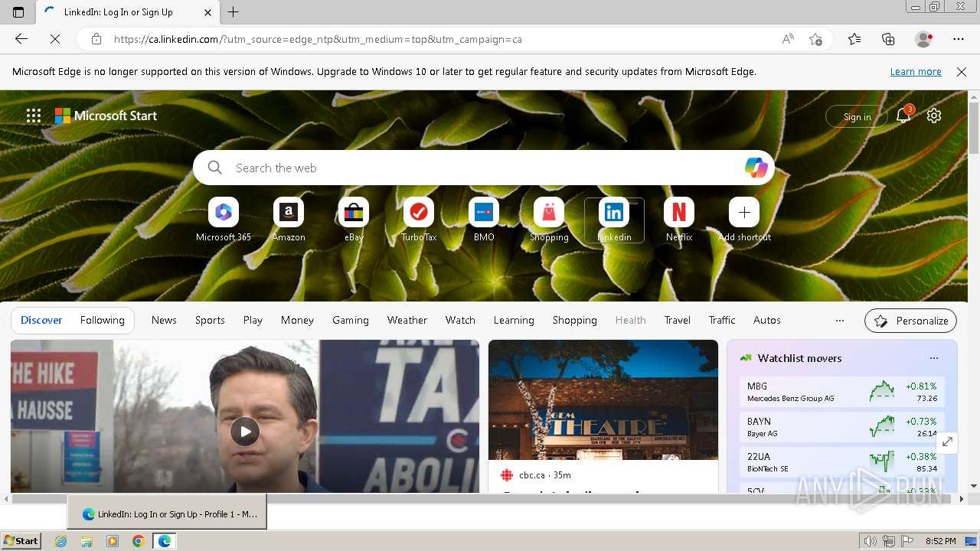This screenshot has width=980, height=551.
Task: Select the BAYN Bayer AG stock row
Action: [x=842, y=427]
